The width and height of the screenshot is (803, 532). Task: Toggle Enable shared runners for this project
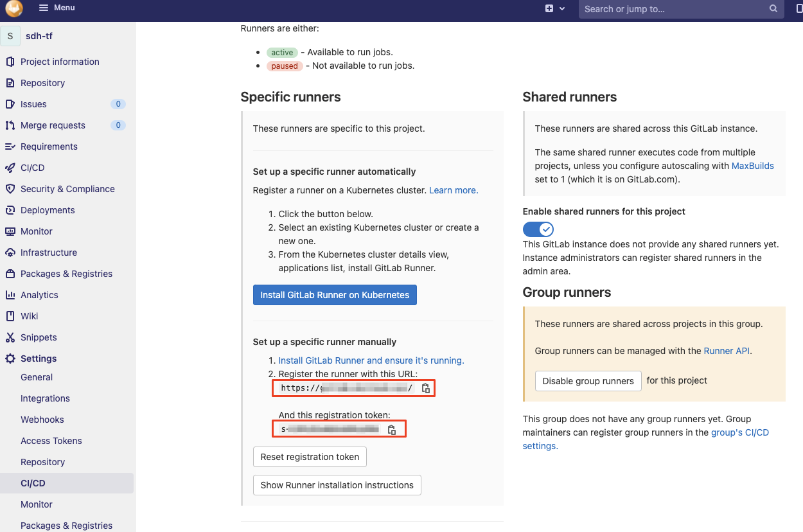point(538,229)
